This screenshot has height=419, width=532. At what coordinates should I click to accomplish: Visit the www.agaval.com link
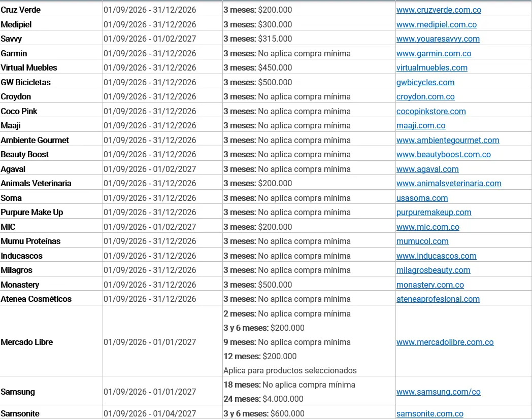[427, 169]
